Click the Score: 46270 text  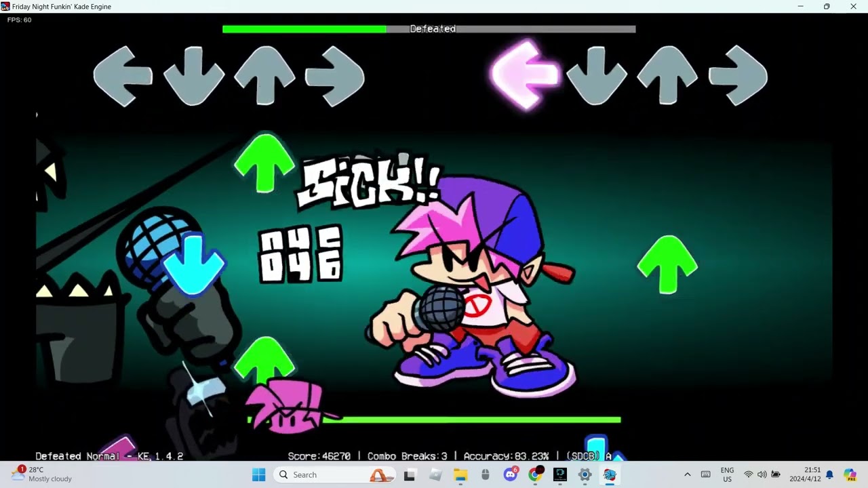[x=319, y=456]
